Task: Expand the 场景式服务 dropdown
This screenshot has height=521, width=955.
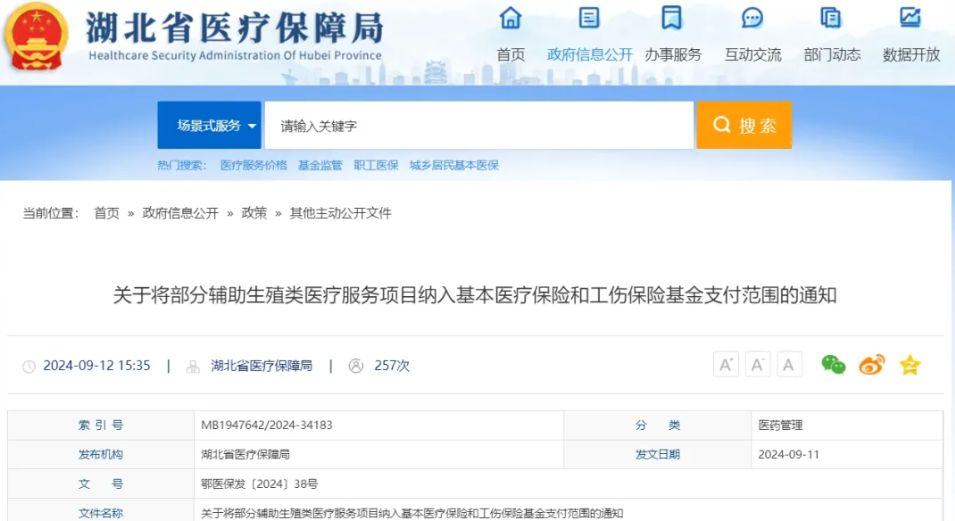Action: click(x=209, y=126)
